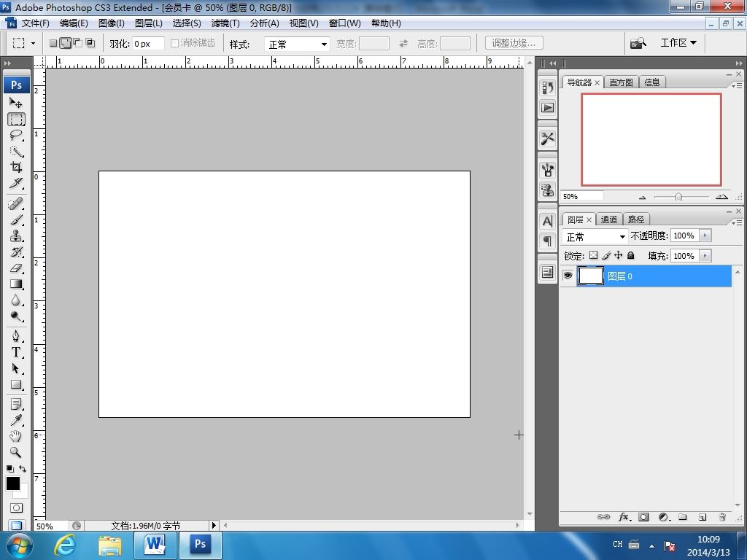This screenshot has height=560, width=747.
Task: Select the Lasso tool
Action: click(16, 136)
